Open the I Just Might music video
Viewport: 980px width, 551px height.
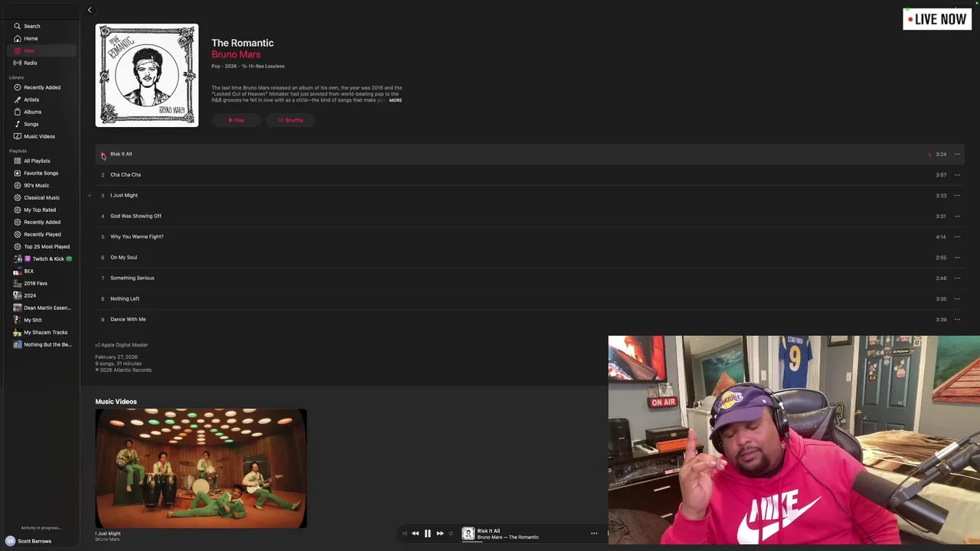point(201,468)
